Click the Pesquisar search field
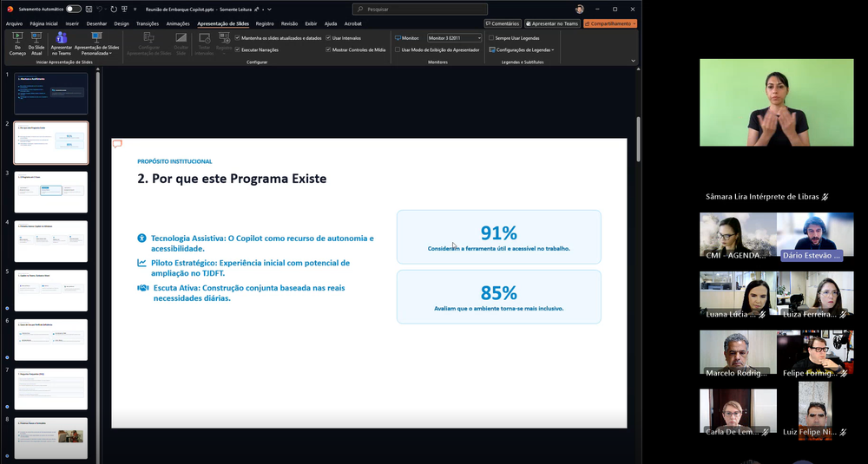 420,10
